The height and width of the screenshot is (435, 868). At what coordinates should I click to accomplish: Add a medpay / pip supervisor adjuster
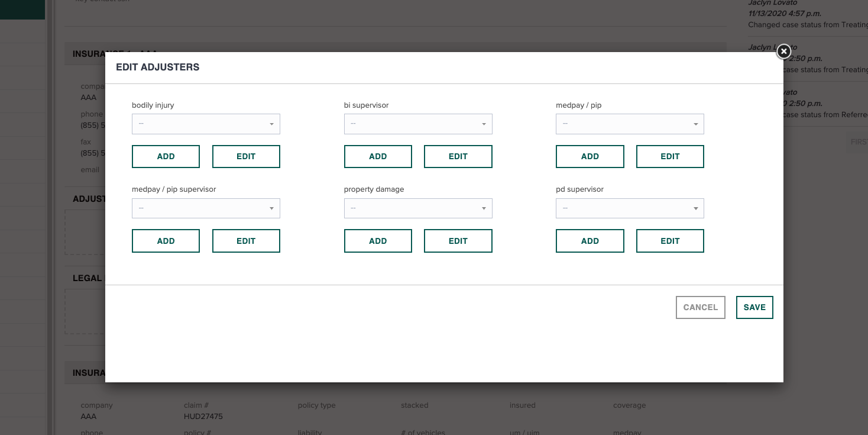[166, 241]
